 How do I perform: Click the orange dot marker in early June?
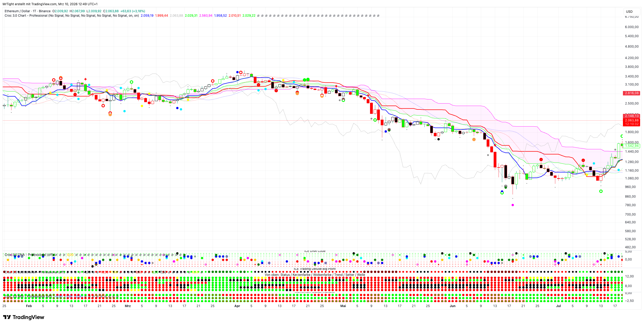click(474, 140)
